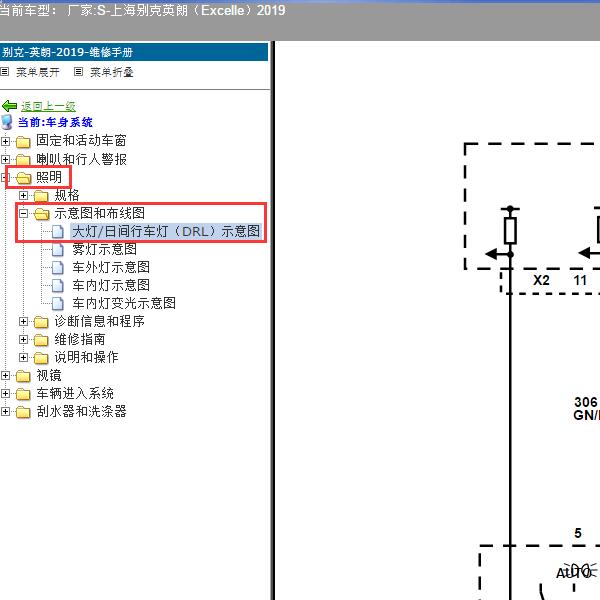The height and width of the screenshot is (600, 600).
Task: Click the 菜单折叠 collapse-all button
Action: click(x=111, y=72)
